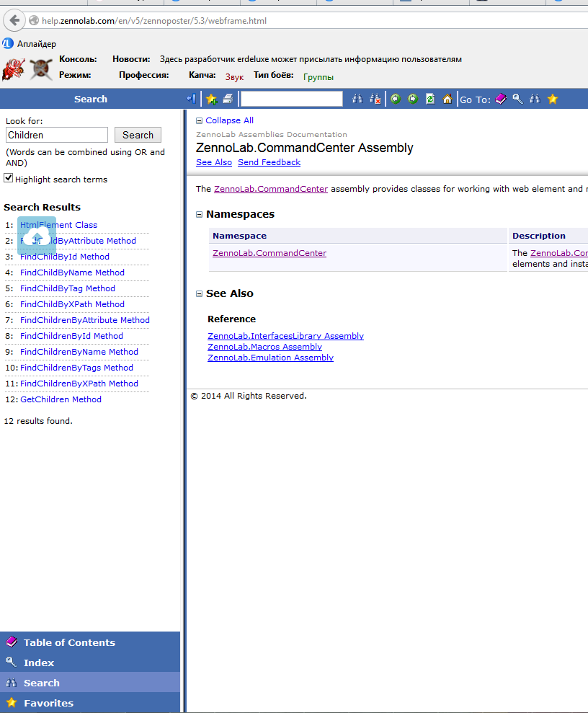Open FindChildrenByAttribute Method result

pyautogui.click(x=85, y=320)
